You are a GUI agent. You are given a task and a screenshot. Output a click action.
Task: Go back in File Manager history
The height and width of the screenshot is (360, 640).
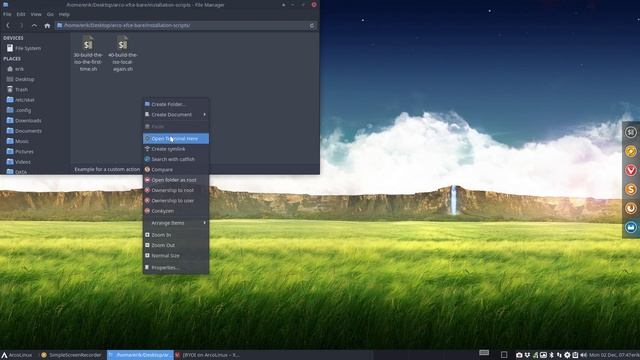[8, 25]
